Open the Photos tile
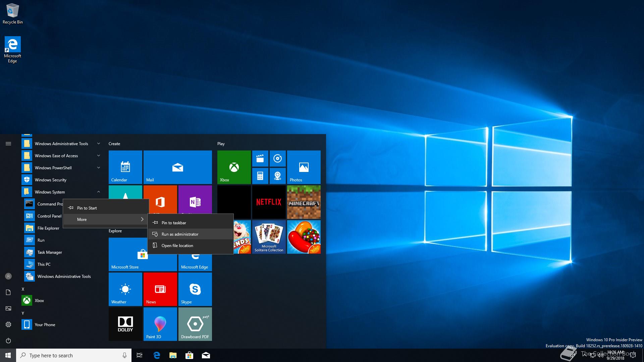This screenshot has width=644, height=362. point(304,167)
